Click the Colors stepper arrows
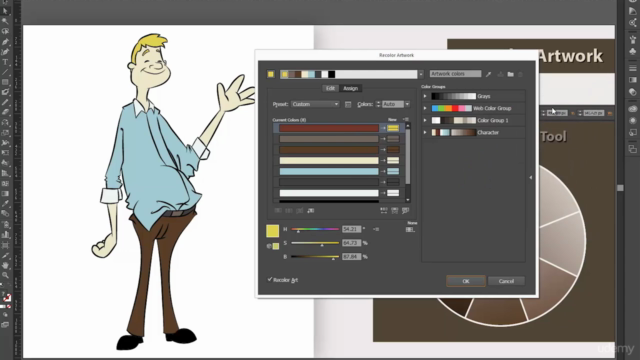 378,104
